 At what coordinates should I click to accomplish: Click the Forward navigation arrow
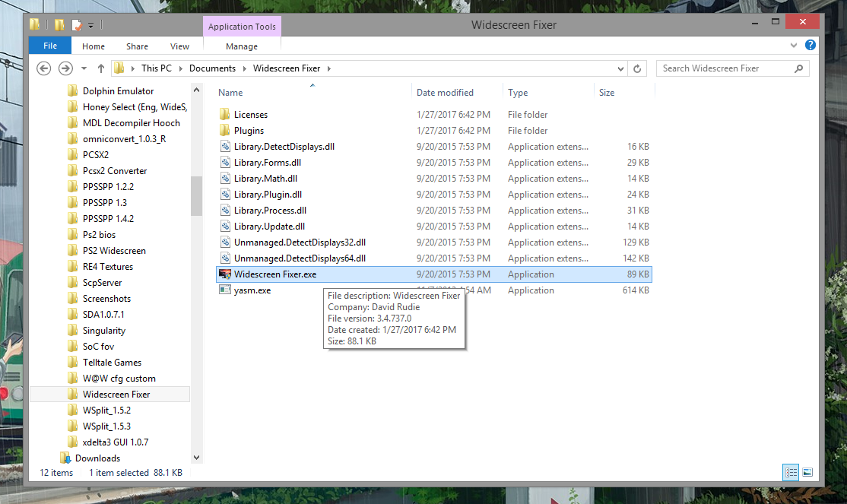point(65,68)
